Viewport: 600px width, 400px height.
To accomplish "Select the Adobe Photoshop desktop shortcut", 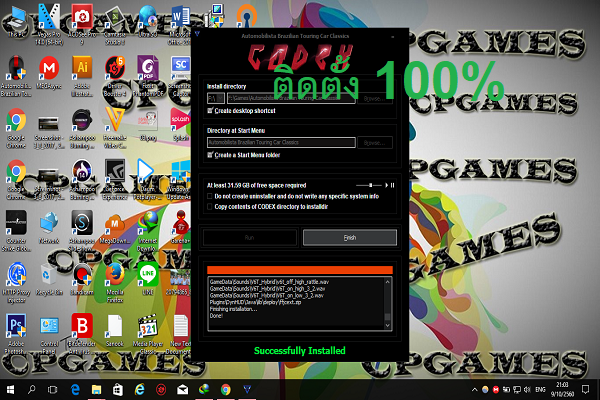I will [16, 334].
